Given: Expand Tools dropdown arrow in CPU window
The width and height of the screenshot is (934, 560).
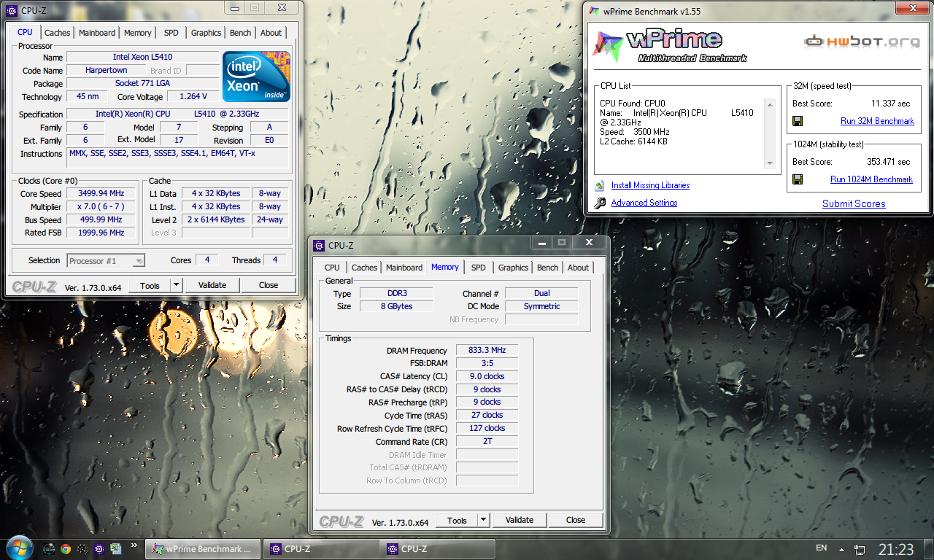Looking at the screenshot, I should point(177,285).
